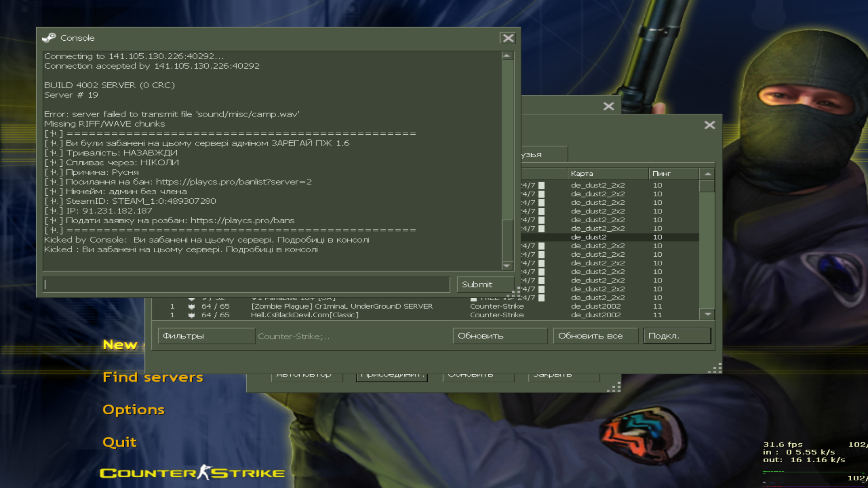This screenshot has width=868, height=488.
Task: Close the server browser window
Action: 709,125
